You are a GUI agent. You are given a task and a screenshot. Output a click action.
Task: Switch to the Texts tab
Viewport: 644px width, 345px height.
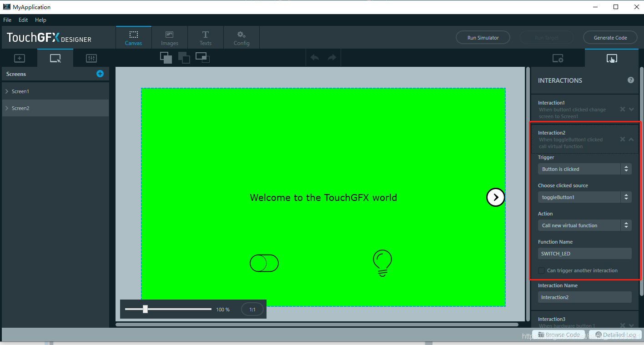[x=206, y=38]
